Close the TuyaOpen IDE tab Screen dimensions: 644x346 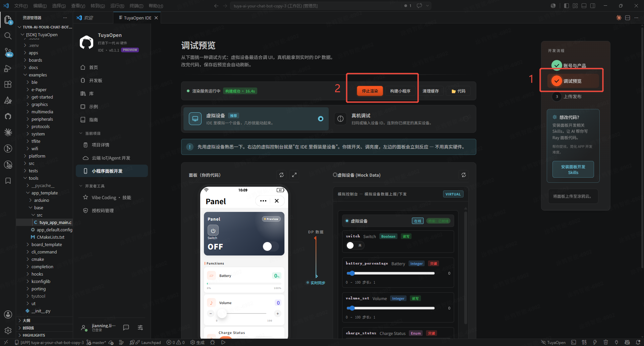tap(156, 18)
